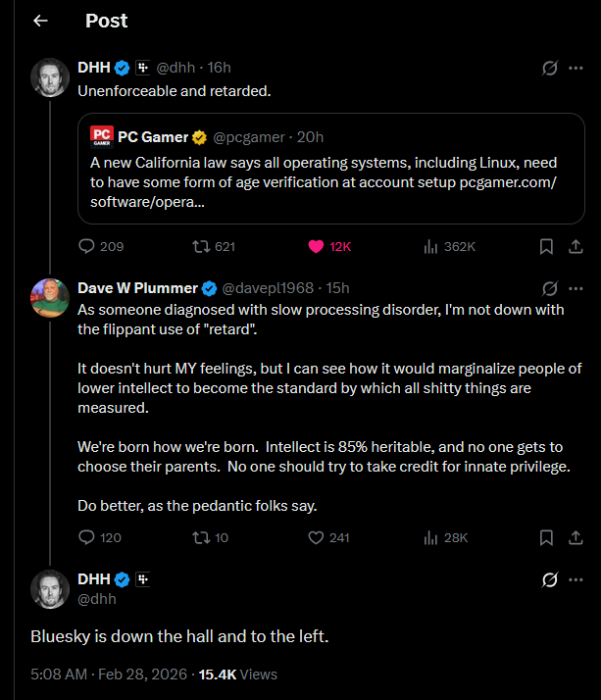Open the @dhh handle link in main post

pyautogui.click(x=97, y=597)
